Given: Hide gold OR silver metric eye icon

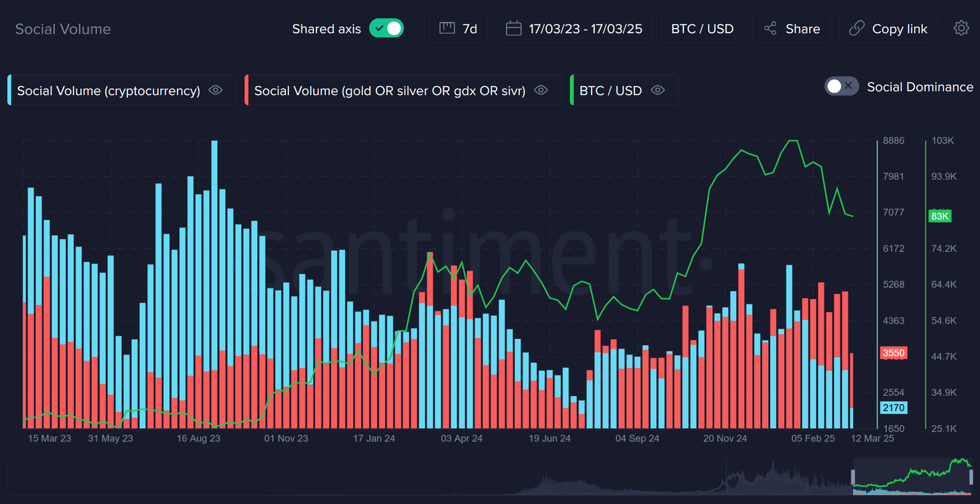Looking at the screenshot, I should [541, 91].
